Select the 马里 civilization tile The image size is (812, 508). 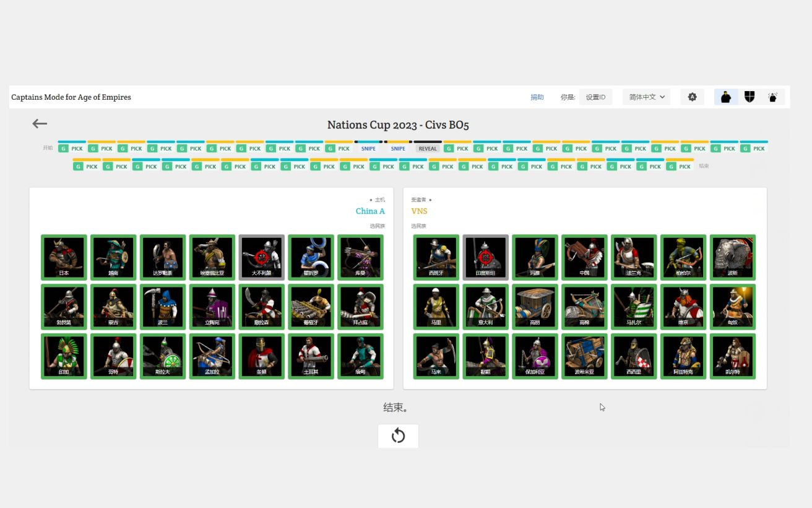436,307
